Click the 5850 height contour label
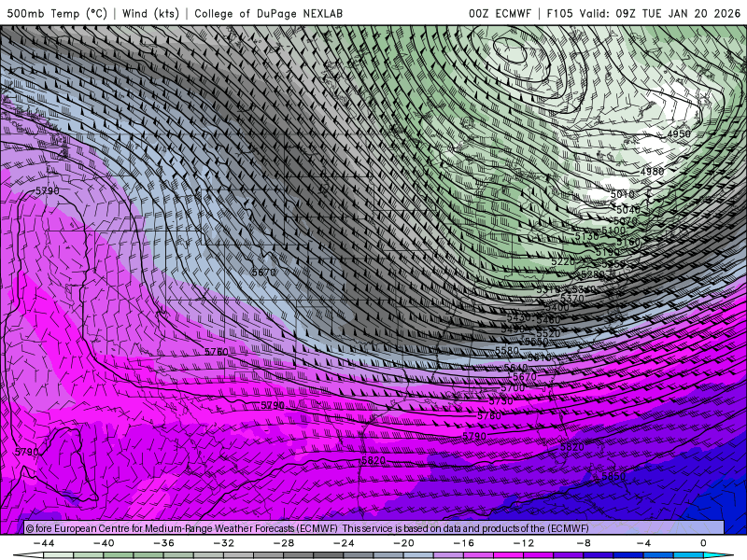747x560 pixels. coord(613,476)
